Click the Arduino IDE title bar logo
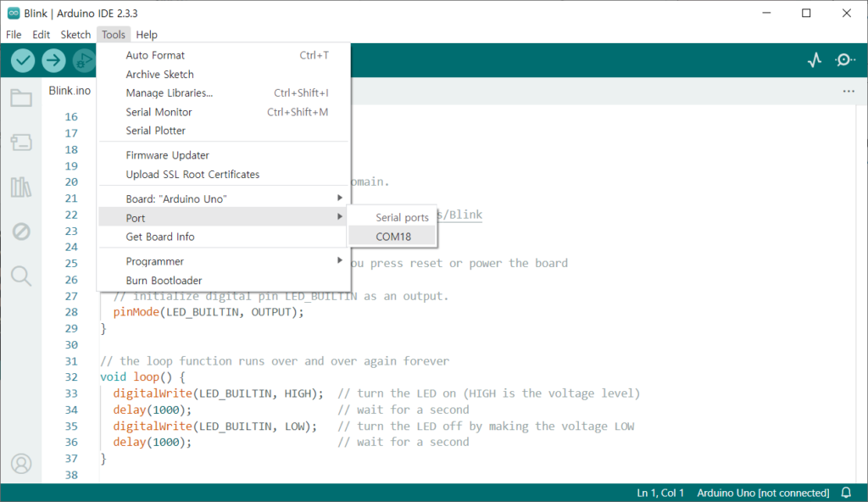The height and width of the screenshot is (502, 868). pos(14,14)
